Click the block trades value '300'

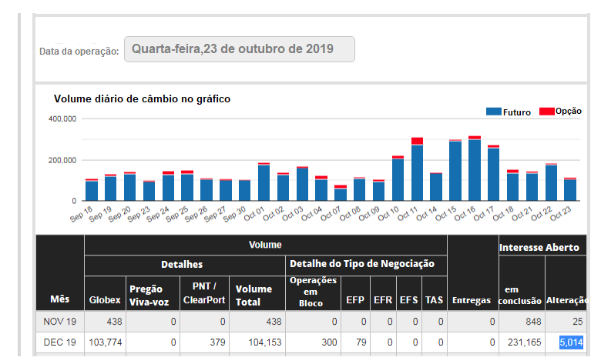pyautogui.click(x=329, y=342)
